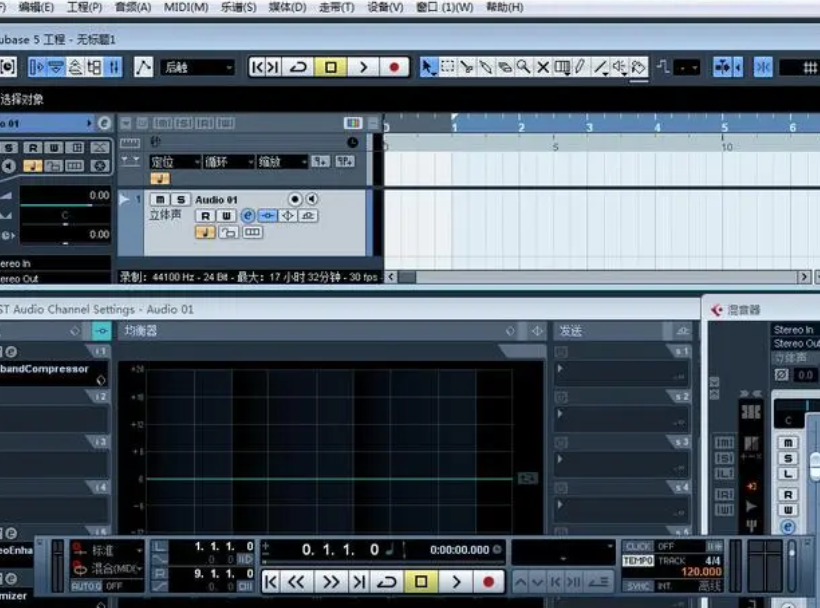
Task: Select the Mute X tool
Action: point(543,67)
